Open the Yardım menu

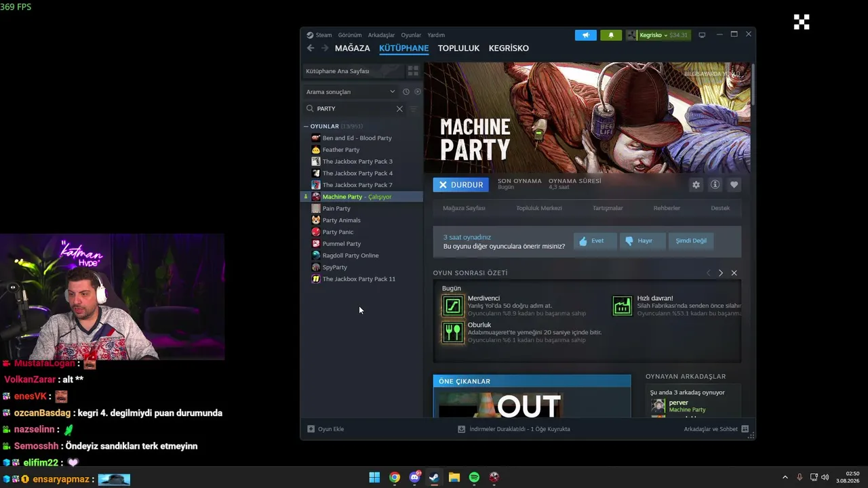coord(436,35)
